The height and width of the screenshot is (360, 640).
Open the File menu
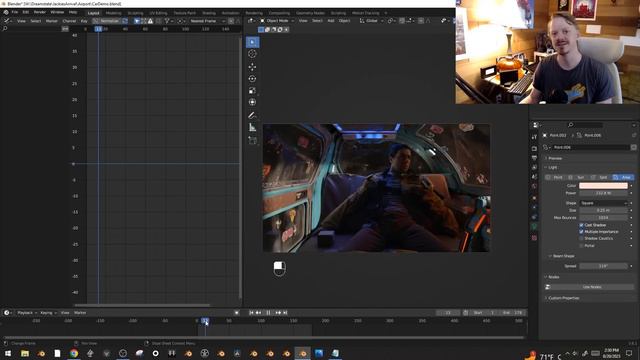point(15,12)
